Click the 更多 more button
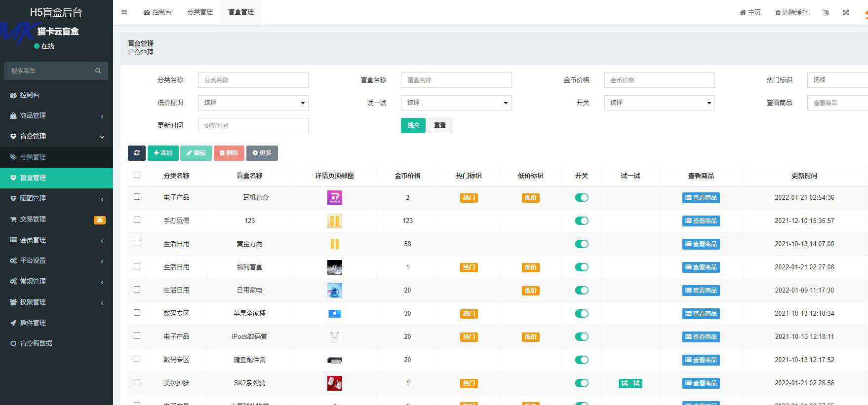This screenshot has height=405, width=868. point(262,153)
